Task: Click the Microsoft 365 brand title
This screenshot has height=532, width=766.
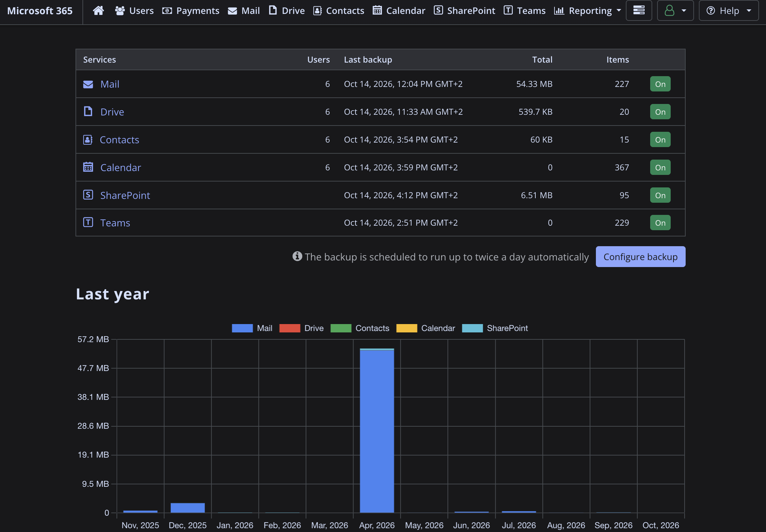Action: [x=40, y=11]
